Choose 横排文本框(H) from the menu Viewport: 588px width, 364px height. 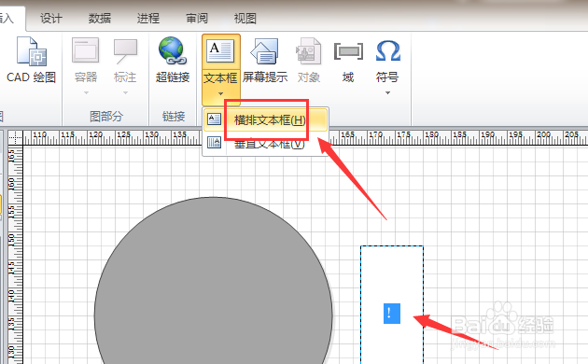pyautogui.click(x=265, y=120)
